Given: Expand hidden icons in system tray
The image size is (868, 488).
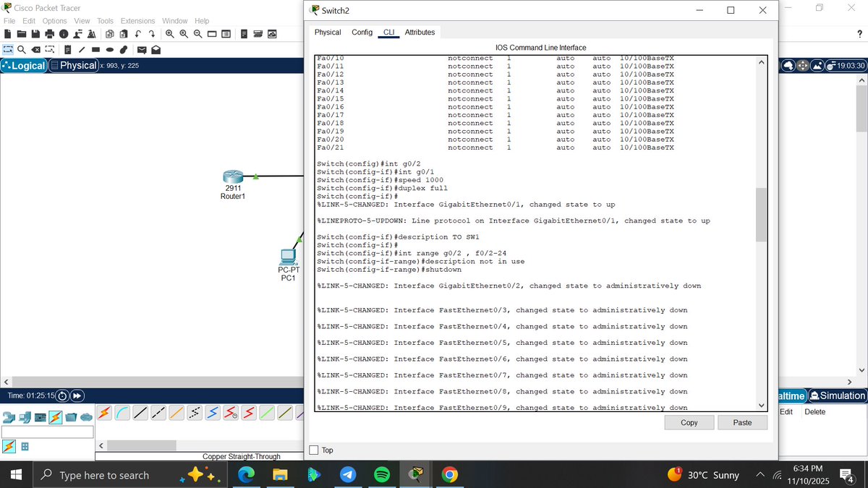Looking at the screenshot, I should point(759,475).
